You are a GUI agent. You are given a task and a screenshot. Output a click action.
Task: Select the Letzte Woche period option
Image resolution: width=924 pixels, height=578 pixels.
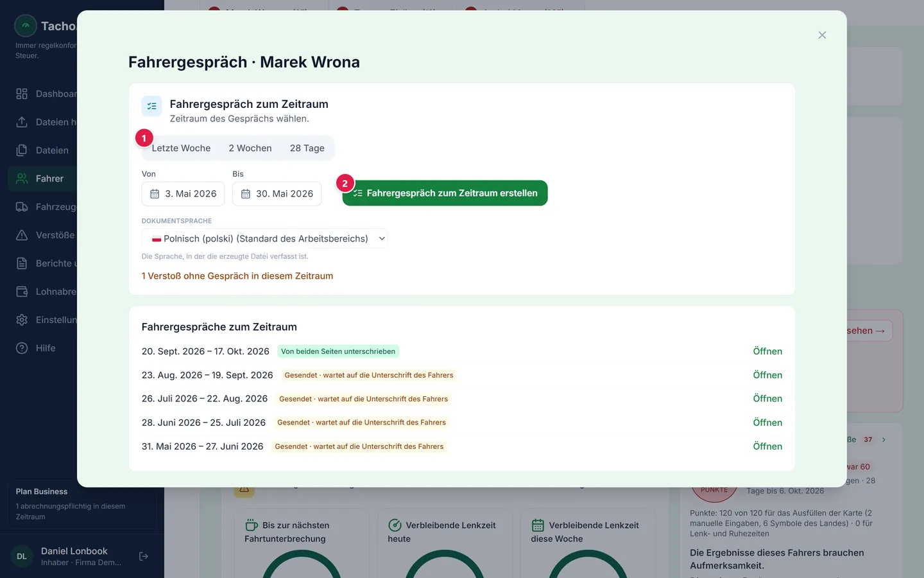181,148
